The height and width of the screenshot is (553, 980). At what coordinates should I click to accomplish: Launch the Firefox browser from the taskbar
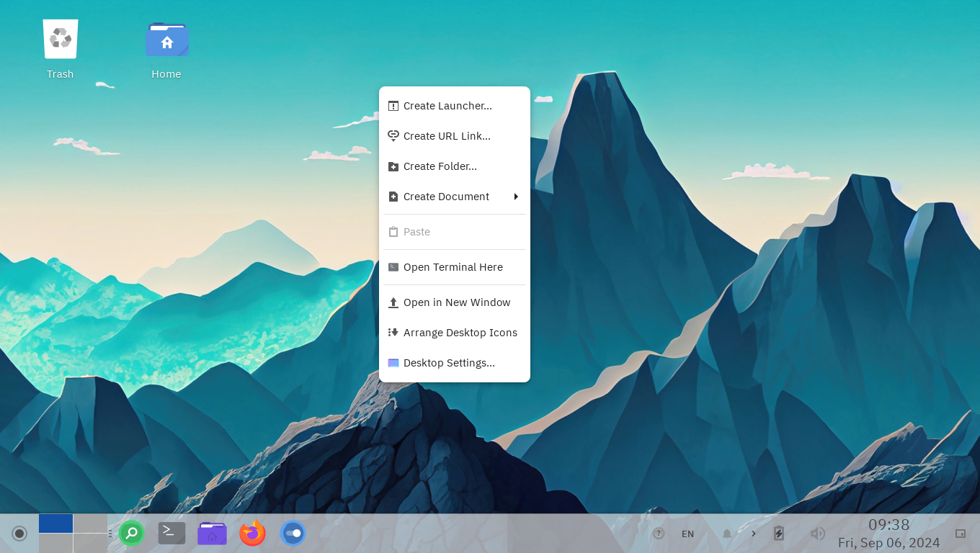click(252, 533)
